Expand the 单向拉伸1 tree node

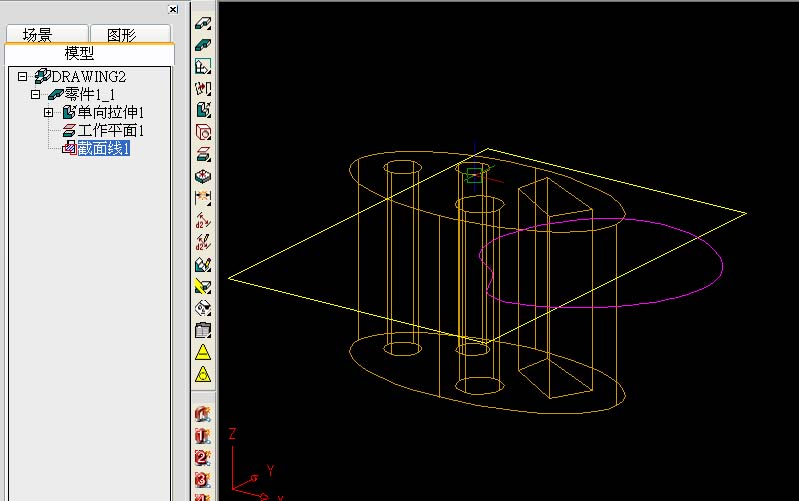(48, 112)
